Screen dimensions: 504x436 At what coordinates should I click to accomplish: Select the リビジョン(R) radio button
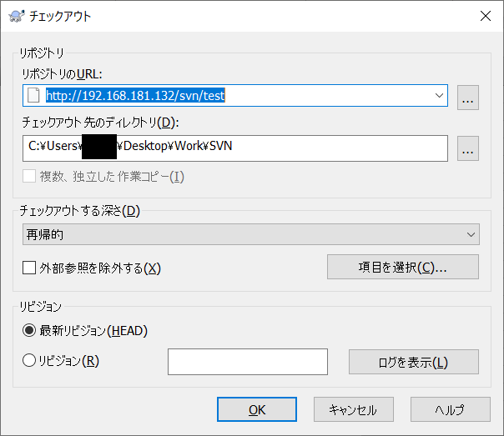tap(29, 360)
